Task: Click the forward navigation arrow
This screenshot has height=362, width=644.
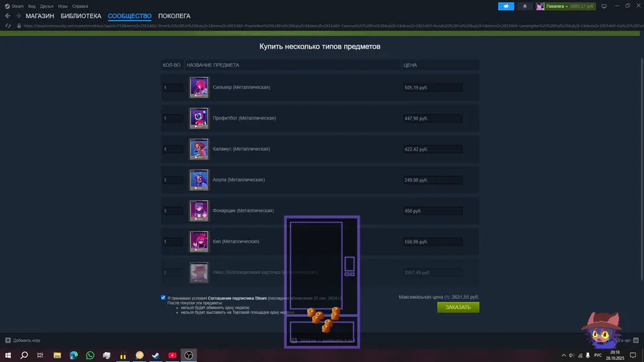Action: pos(18,16)
